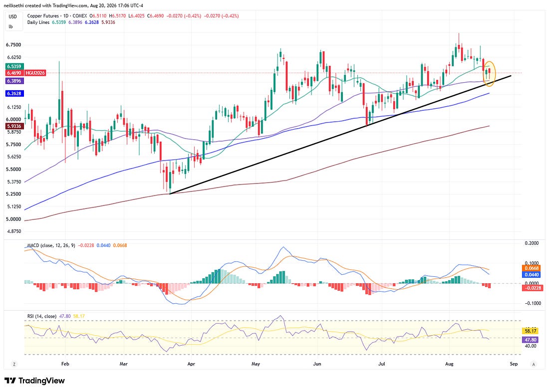
Task: Select the lb unit label
Action: (10, 26)
